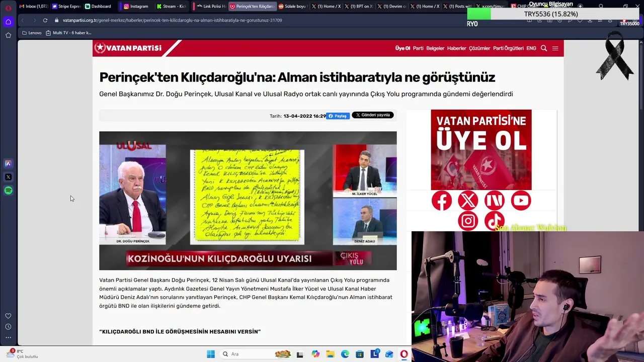Viewport: 644px width, 362px height.
Task: Launch Microsoft Edge from taskbar
Action: tap(345, 354)
